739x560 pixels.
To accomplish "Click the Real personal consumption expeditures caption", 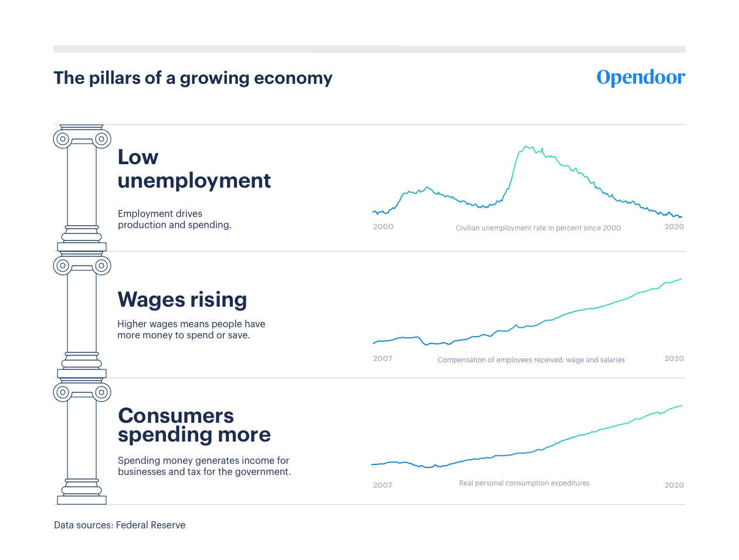I will pos(524,483).
